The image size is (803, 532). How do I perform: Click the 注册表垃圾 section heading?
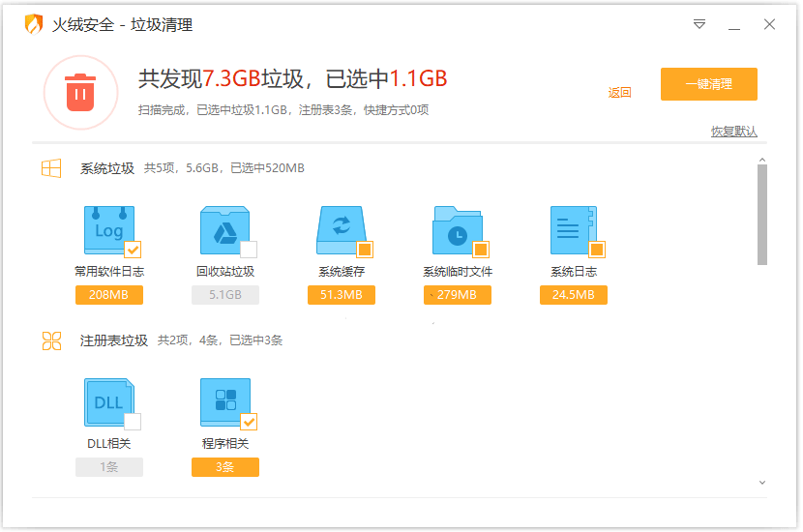pyautogui.click(x=114, y=340)
